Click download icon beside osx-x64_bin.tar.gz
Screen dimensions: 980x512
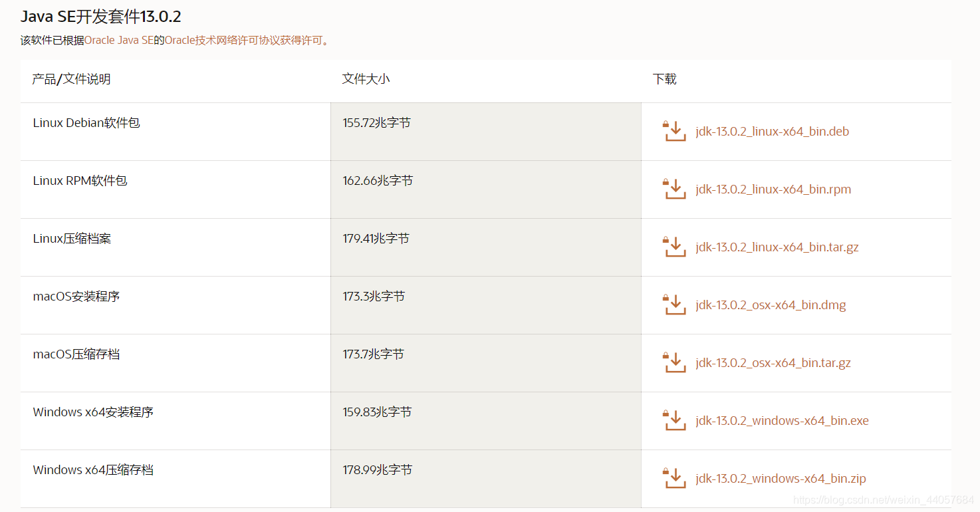pyautogui.click(x=674, y=362)
